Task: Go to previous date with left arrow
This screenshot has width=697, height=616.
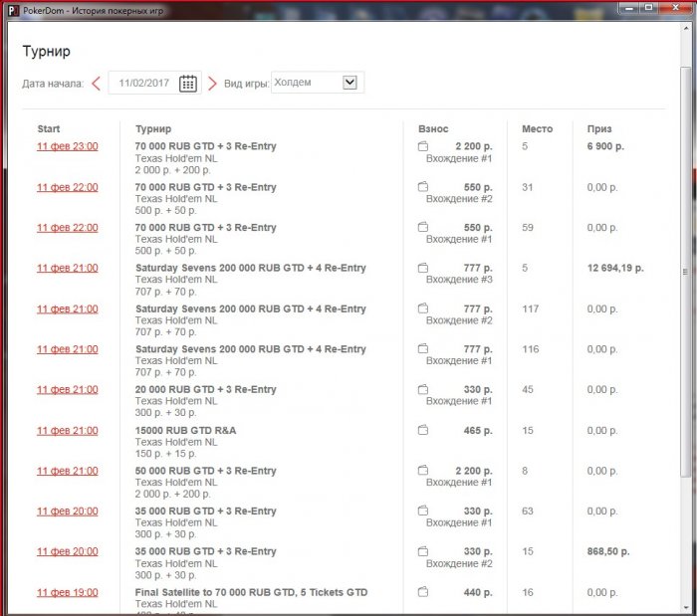Action: pyautogui.click(x=96, y=83)
